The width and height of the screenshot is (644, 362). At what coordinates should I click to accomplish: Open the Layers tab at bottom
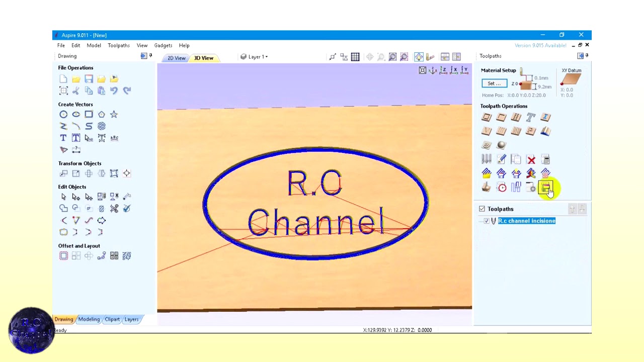click(131, 319)
